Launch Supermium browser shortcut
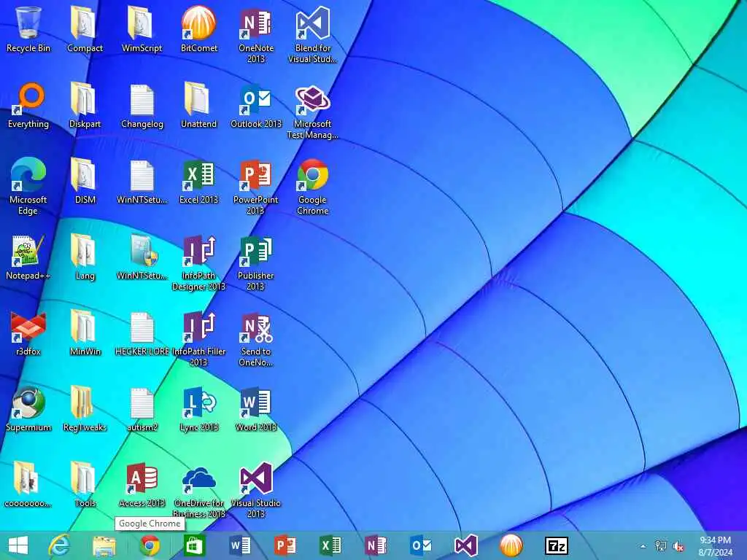The image size is (747, 560). [x=28, y=408]
